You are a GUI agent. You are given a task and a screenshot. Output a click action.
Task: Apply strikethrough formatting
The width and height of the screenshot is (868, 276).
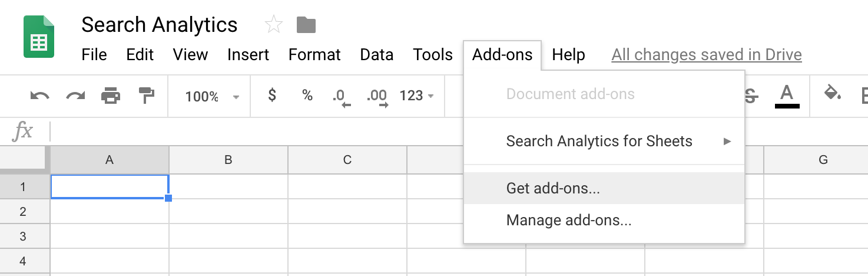pos(750,96)
